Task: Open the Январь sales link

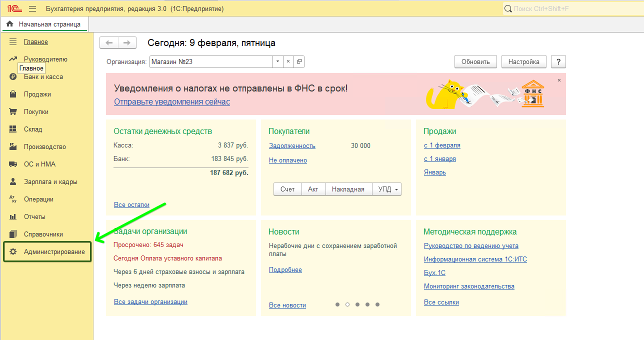Action: (435, 172)
